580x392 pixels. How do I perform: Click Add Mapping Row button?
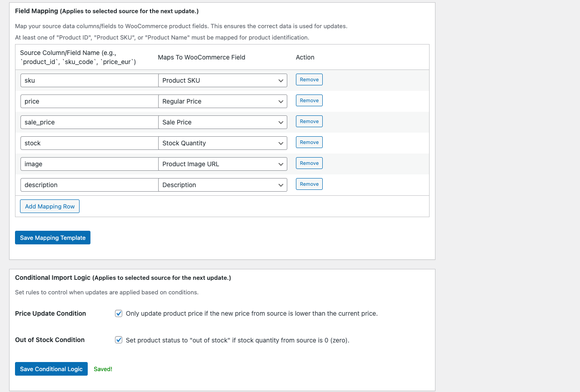tap(50, 206)
